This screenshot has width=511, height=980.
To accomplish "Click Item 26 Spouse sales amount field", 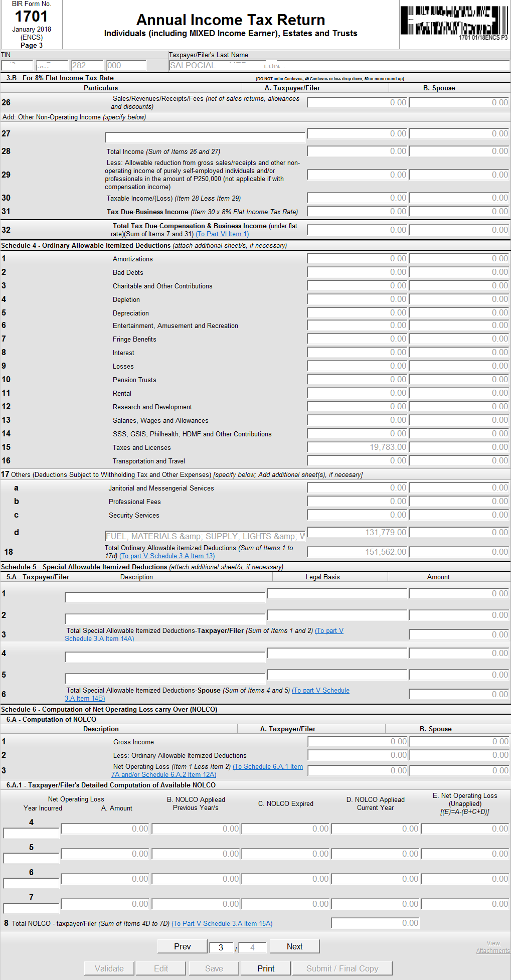I will coord(459,103).
